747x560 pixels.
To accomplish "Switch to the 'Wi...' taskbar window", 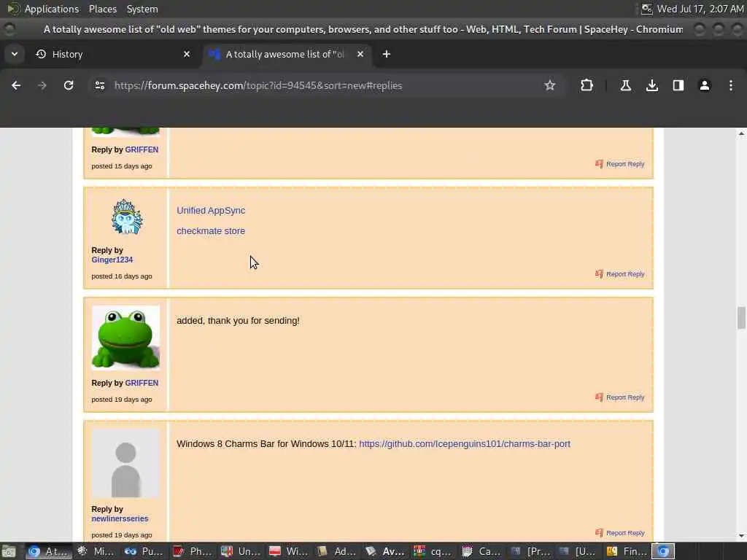I will point(289,551).
